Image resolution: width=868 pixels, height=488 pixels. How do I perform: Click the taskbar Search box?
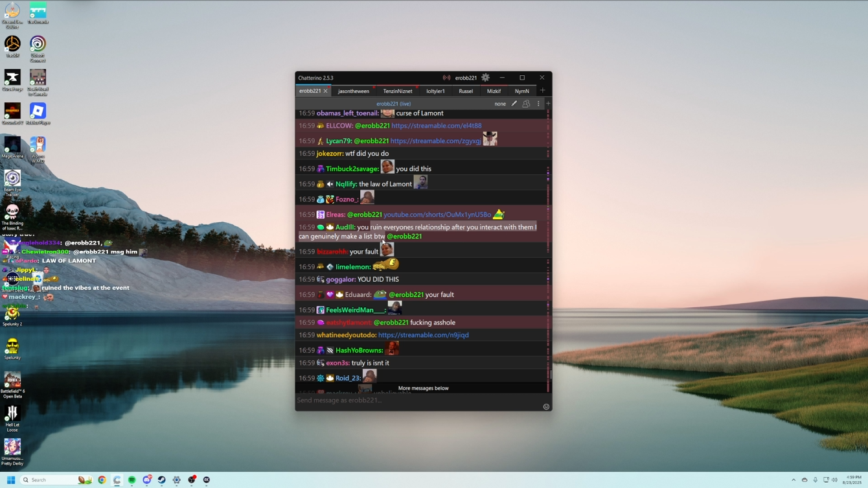point(55,480)
